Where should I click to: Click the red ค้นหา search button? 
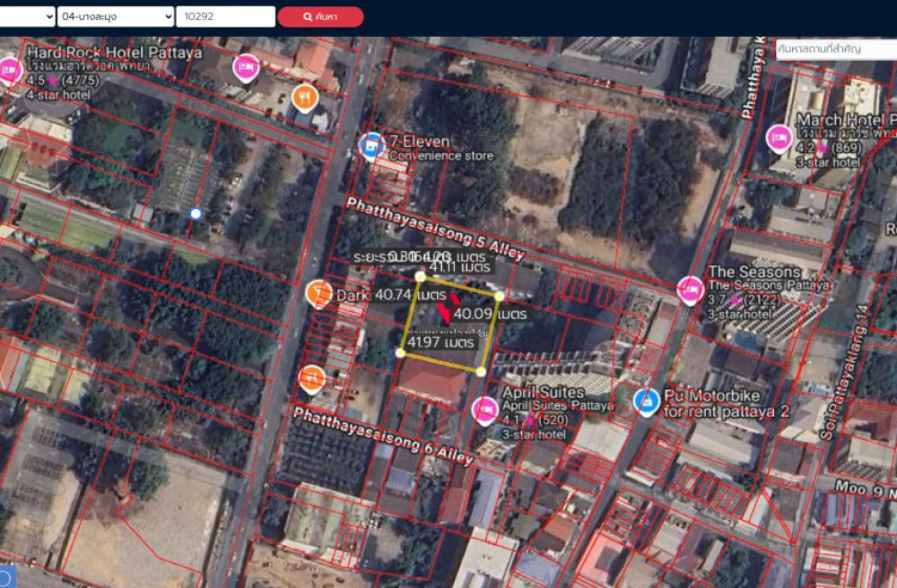point(320,16)
